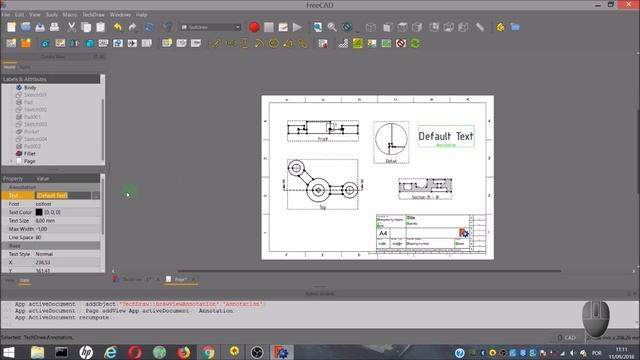Switch to the View property tab

(10, 280)
